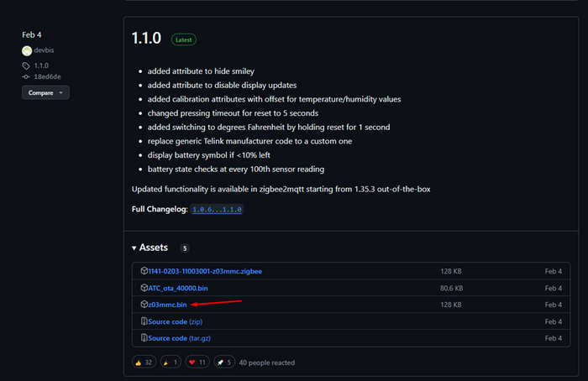Open the Compare dropdown
The image size is (588, 381).
45,92
